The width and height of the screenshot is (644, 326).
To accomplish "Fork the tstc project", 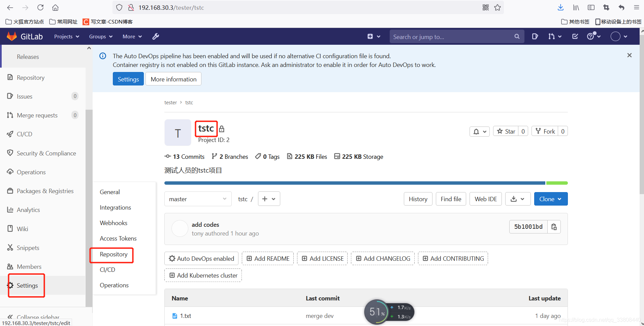I will tap(545, 131).
